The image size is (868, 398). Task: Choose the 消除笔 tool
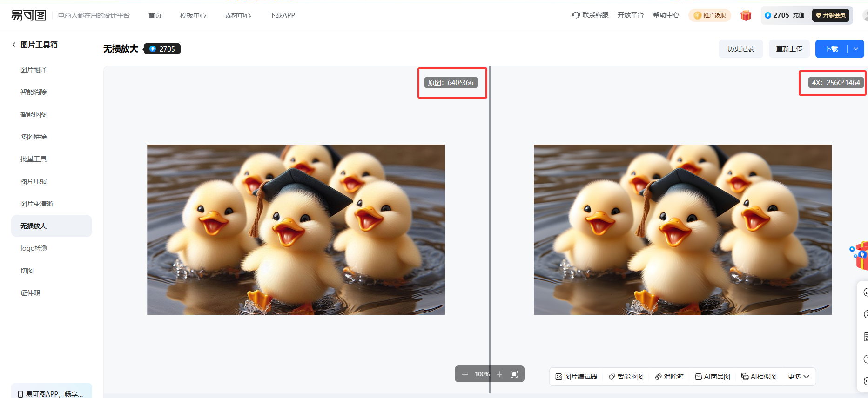[x=669, y=377]
